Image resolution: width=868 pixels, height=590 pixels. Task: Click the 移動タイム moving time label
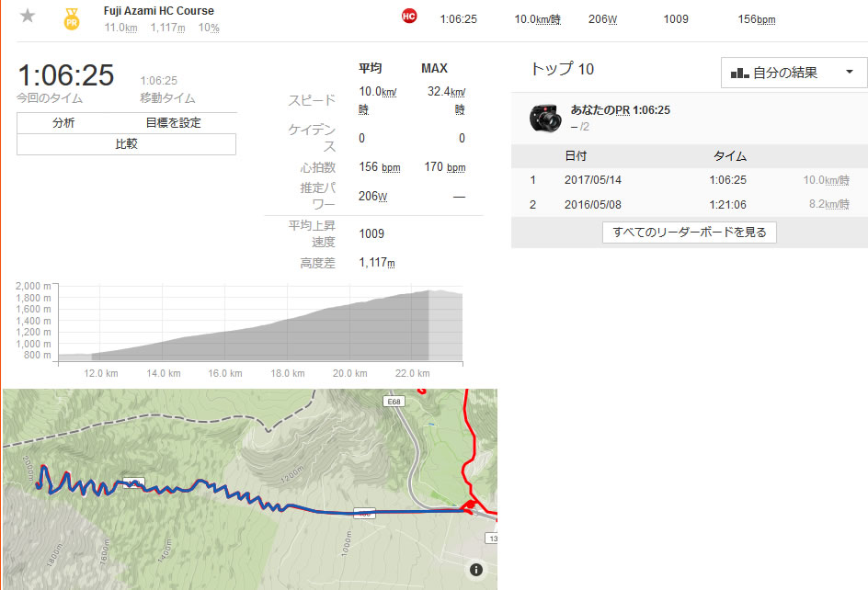(x=167, y=98)
